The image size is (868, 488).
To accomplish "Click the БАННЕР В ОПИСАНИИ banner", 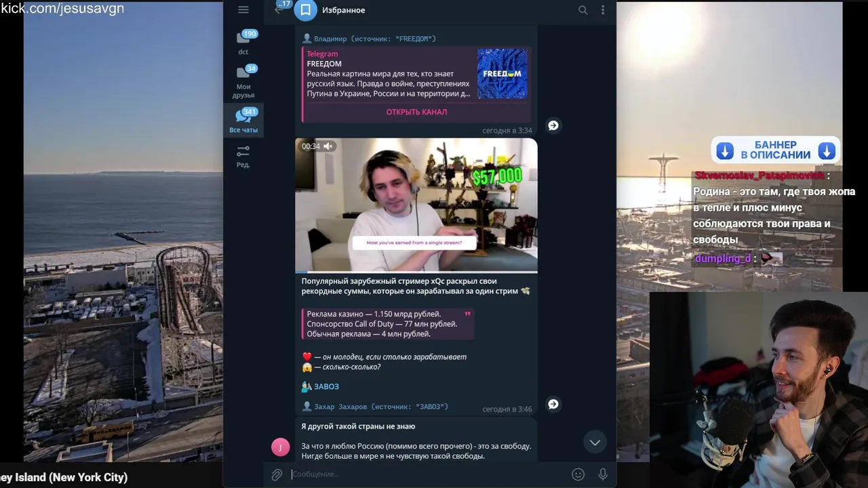I will click(776, 150).
